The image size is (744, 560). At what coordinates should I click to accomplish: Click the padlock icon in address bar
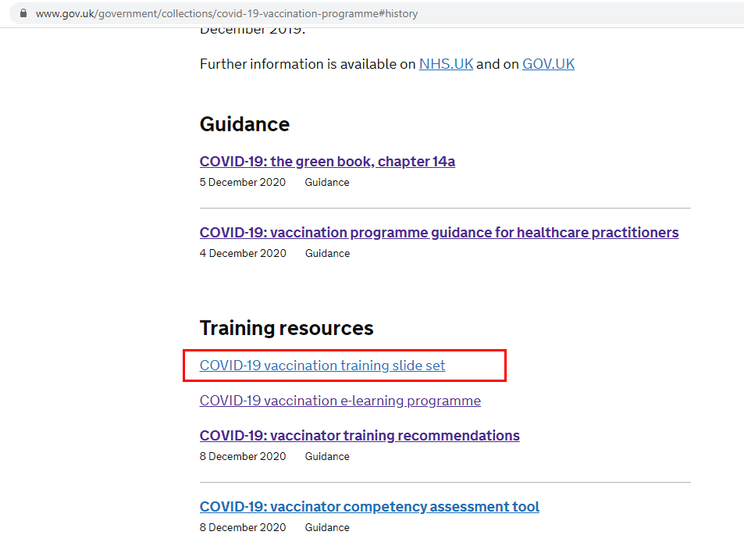23,13
